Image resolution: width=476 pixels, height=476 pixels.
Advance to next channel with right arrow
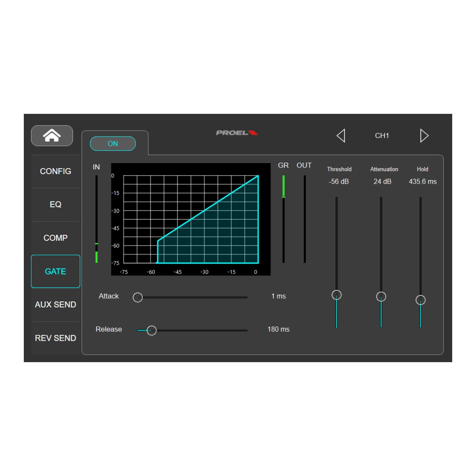point(424,136)
